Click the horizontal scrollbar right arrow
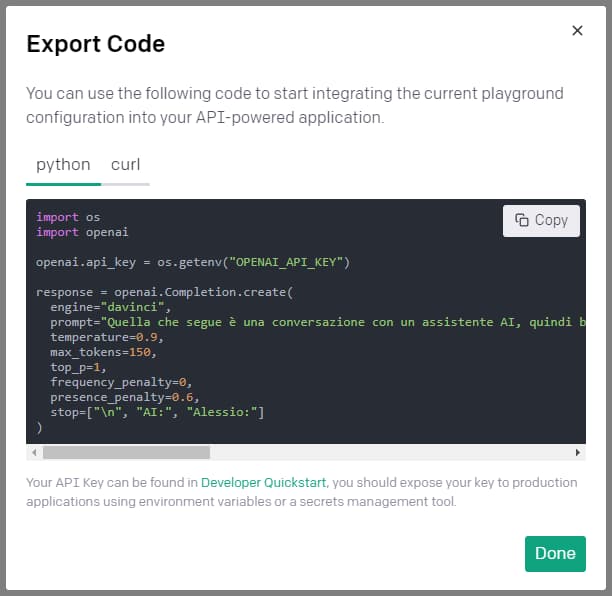 coord(578,453)
